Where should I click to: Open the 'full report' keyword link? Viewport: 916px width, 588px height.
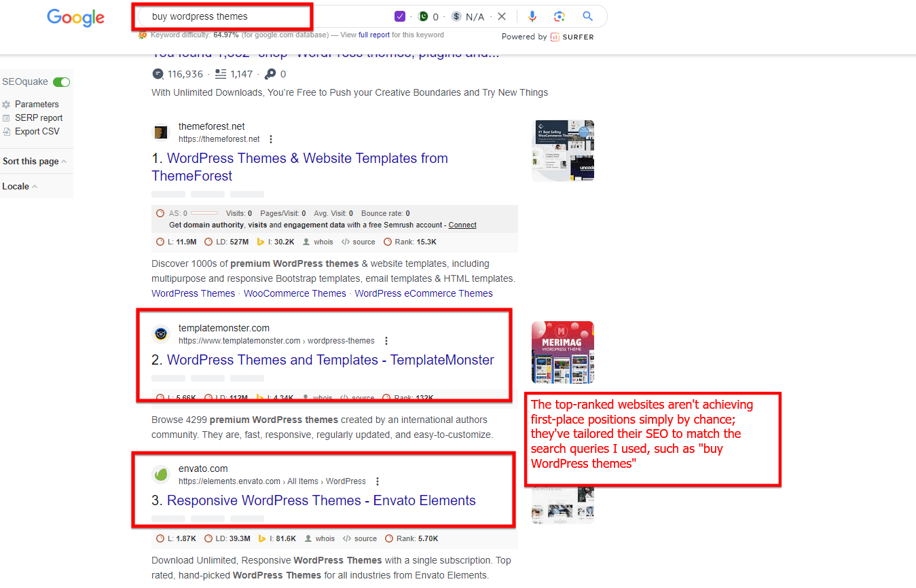tap(374, 35)
